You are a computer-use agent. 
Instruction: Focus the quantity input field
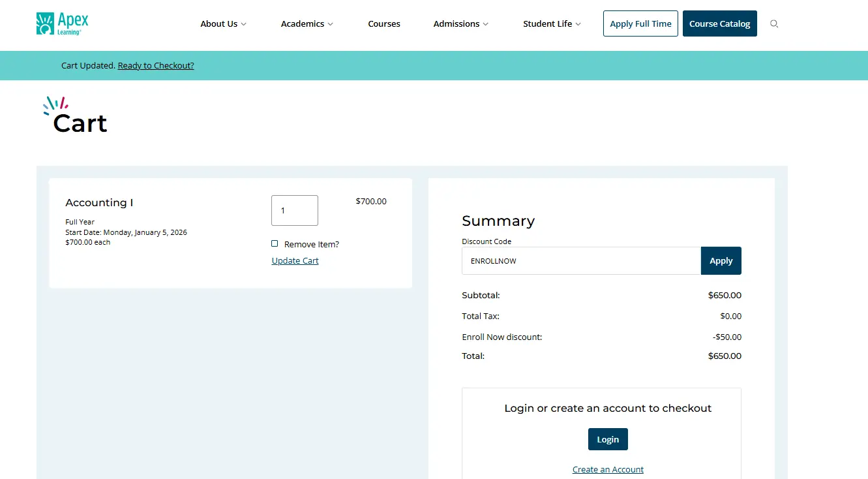295,210
